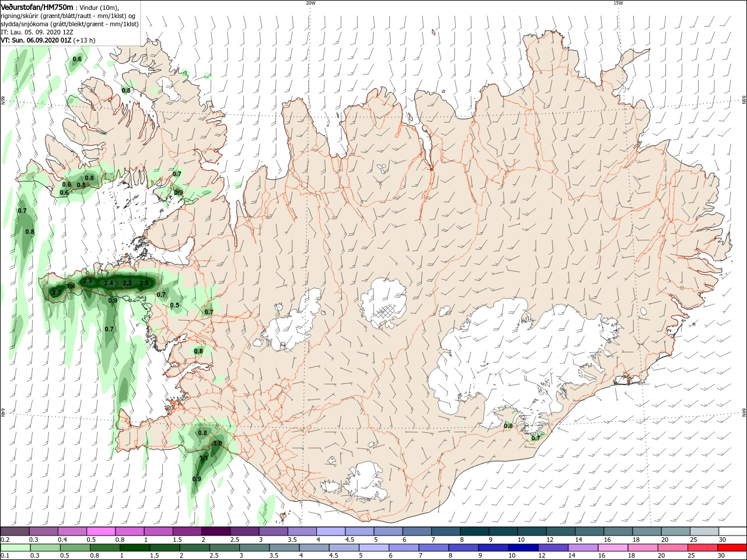Click the lightest green 0.1 rain swatch
The height and width of the screenshot is (560, 747).
coord(15,548)
